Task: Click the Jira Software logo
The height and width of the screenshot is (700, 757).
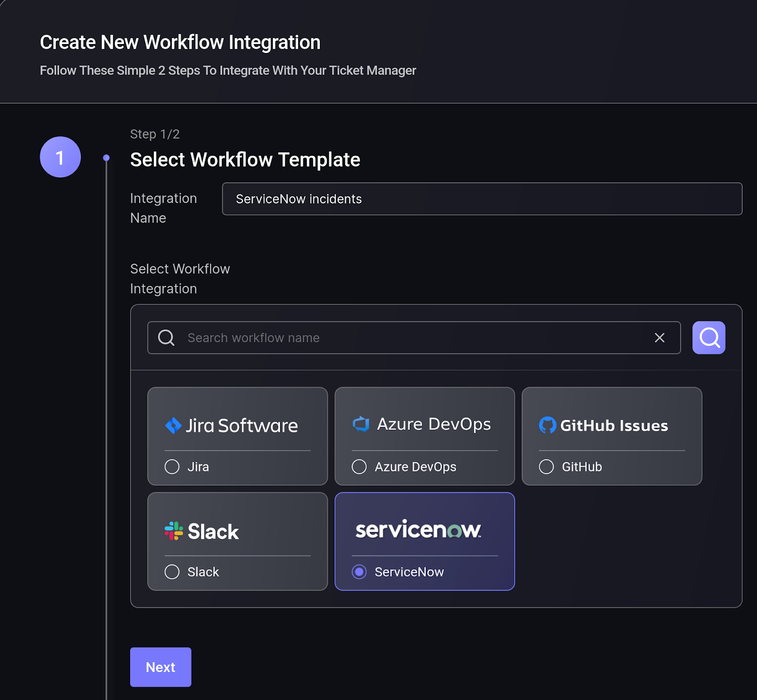Action: 231,425
